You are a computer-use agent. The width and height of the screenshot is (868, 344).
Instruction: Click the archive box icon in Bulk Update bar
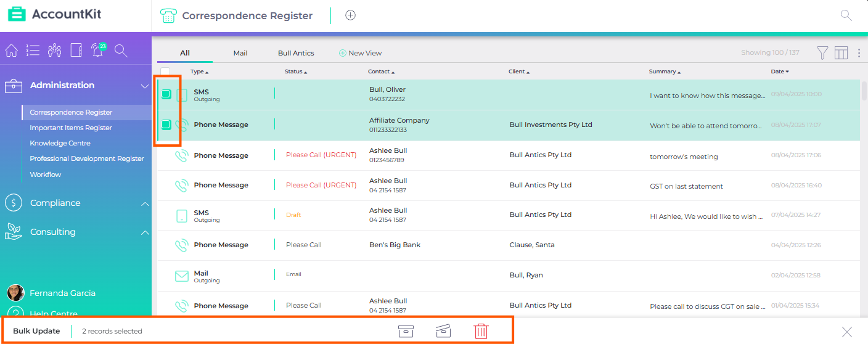pyautogui.click(x=405, y=331)
